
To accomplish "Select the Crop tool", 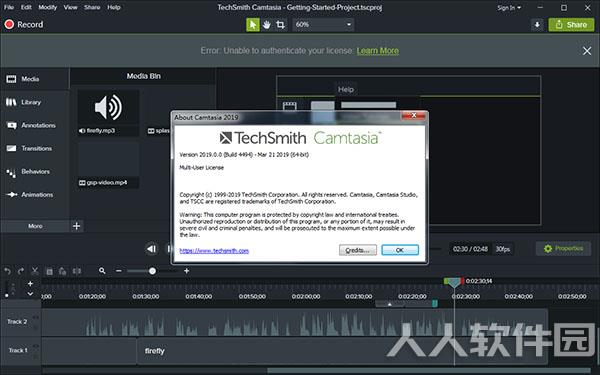I will pyautogui.click(x=280, y=25).
